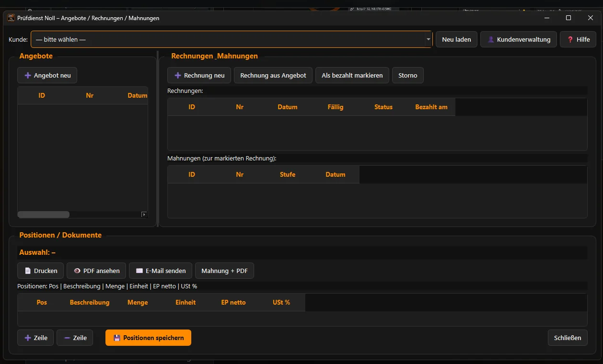This screenshot has width=603, height=364.
Task: Click the Storno button
Action: (x=408, y=75)
